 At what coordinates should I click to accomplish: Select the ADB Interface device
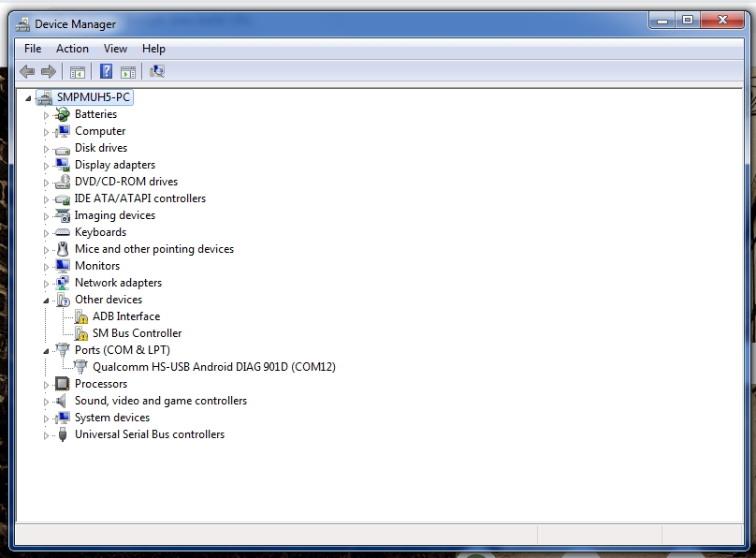pyautogui.click(x=128, y=316)
